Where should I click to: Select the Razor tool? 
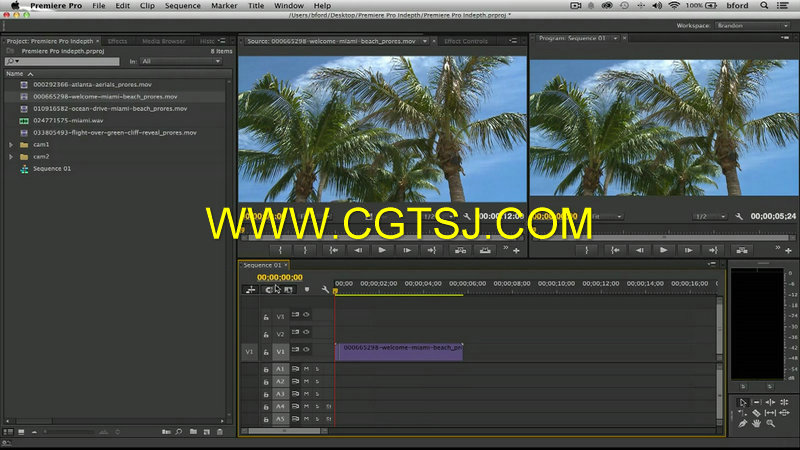click(x=757, y=413)
